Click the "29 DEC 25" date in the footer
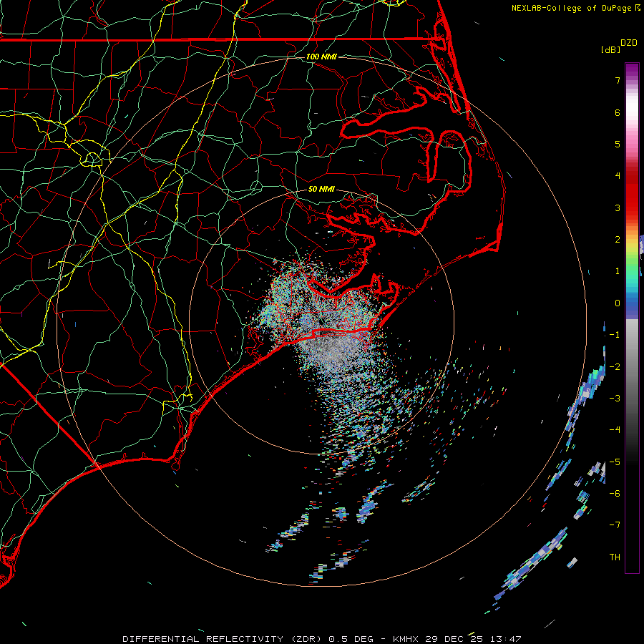644x644 pixels. point(454,639)
